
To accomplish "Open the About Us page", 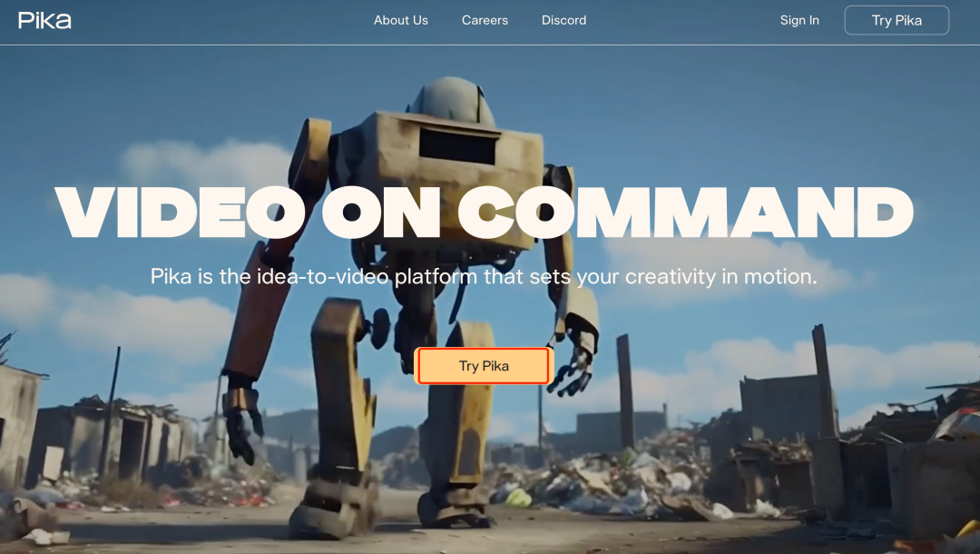I will point(401,20).
